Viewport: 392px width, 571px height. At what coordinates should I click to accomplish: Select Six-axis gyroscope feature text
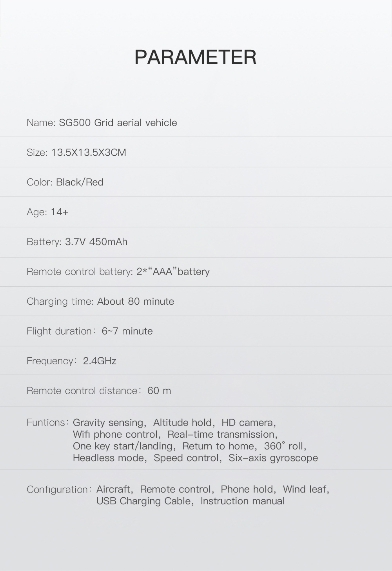273,458
